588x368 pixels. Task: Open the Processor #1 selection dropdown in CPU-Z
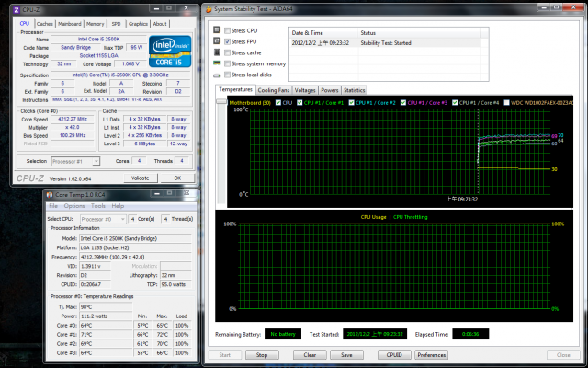75,162
